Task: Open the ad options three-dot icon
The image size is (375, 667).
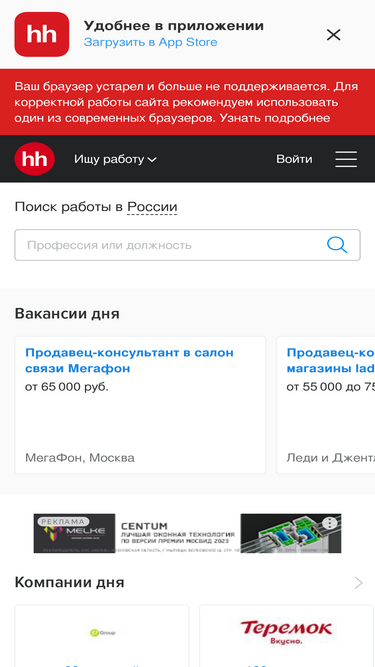Action: (330, 523)
